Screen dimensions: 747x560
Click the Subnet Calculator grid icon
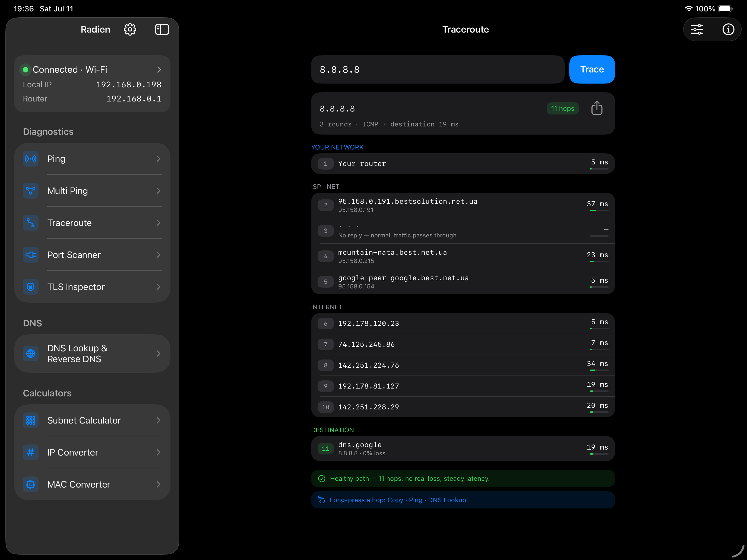tap(31, 420)
